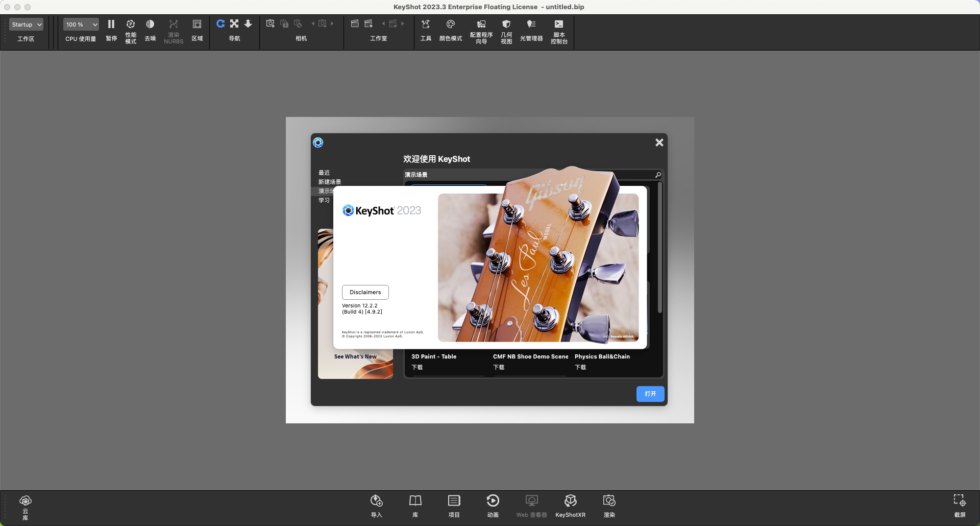Click the lock camera icon

click(284, 23)
